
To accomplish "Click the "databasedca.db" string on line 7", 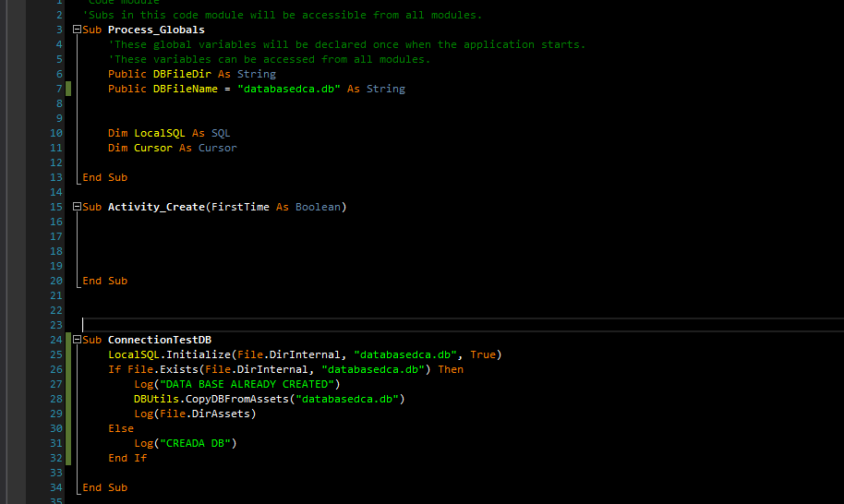I will pyautogui.click(x=289, y=89).
